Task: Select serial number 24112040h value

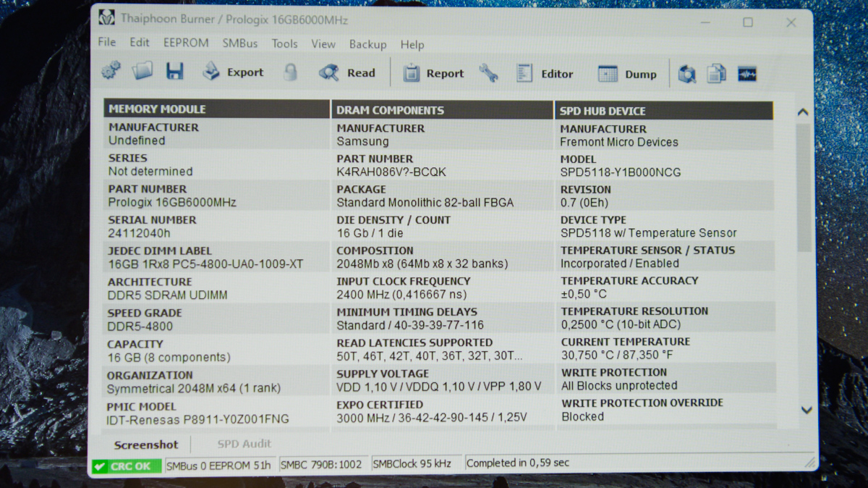Action: [x=140, y=233]
